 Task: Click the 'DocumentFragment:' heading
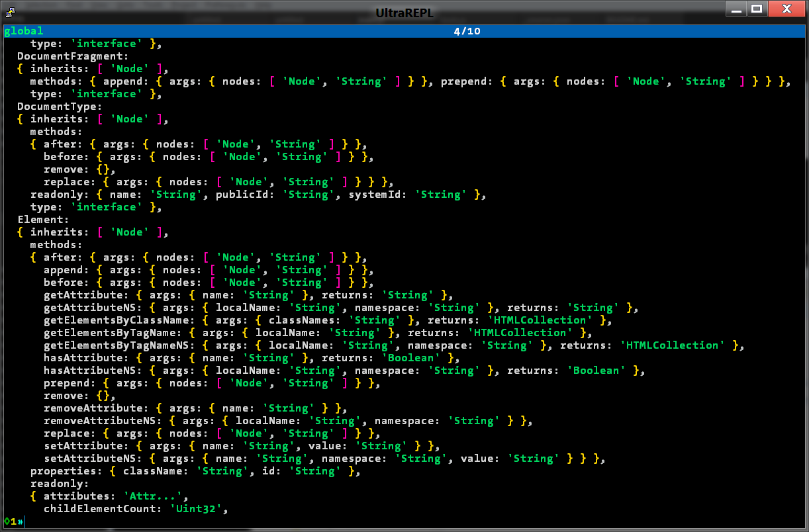(73, 56)
